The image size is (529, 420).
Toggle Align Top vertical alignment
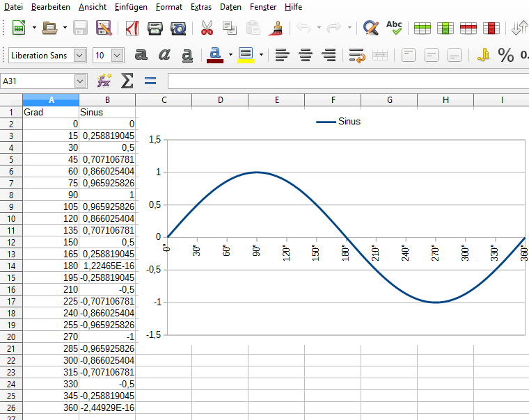[408, 55]
